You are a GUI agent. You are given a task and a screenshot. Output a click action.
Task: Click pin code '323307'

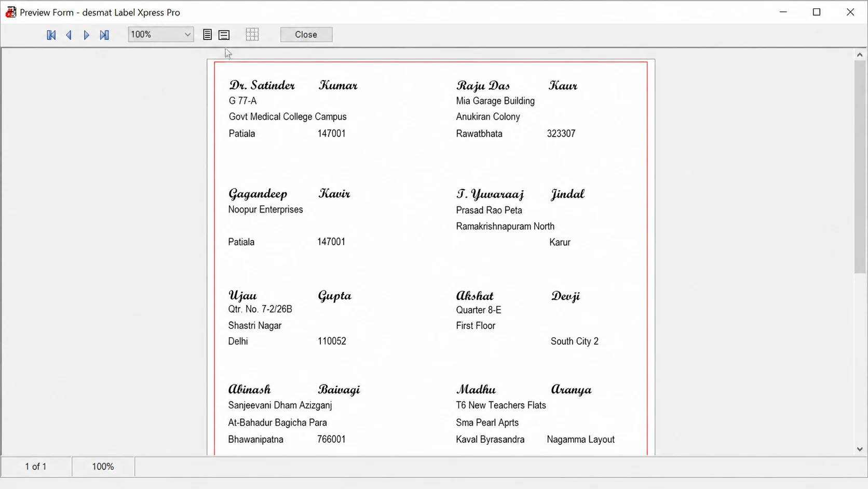click(x=561, y=134)
